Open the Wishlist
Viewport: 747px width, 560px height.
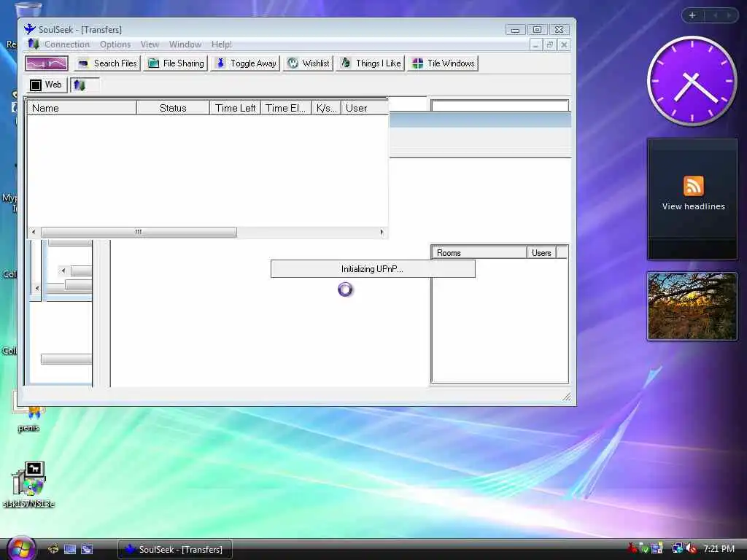309,63
